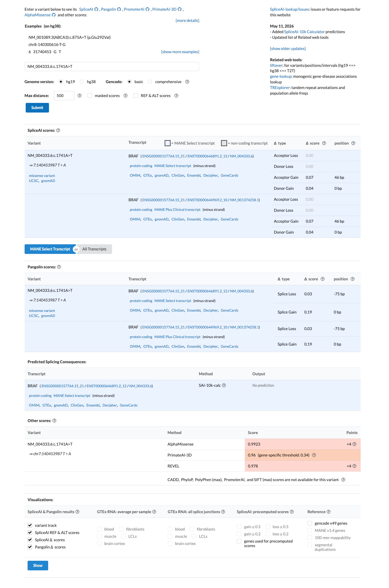Viewport: 389px width, 588px height.
Task: Check genes used for precomputed scores
Action: click(x=239, y=541)
